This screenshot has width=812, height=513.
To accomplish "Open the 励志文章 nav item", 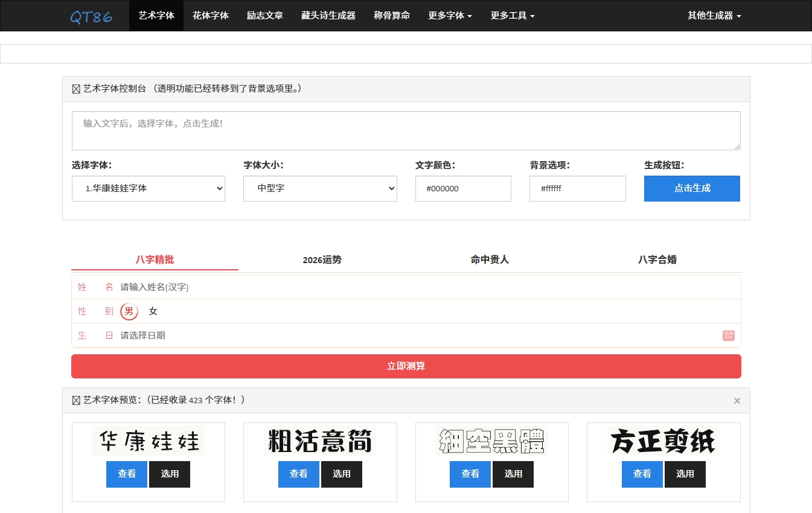I will coord(265,16).
